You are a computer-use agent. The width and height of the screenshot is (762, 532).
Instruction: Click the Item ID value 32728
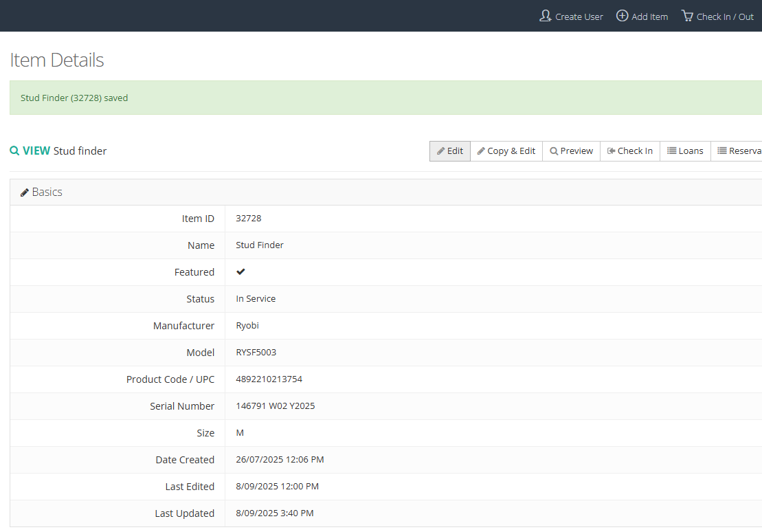(249, 219)
